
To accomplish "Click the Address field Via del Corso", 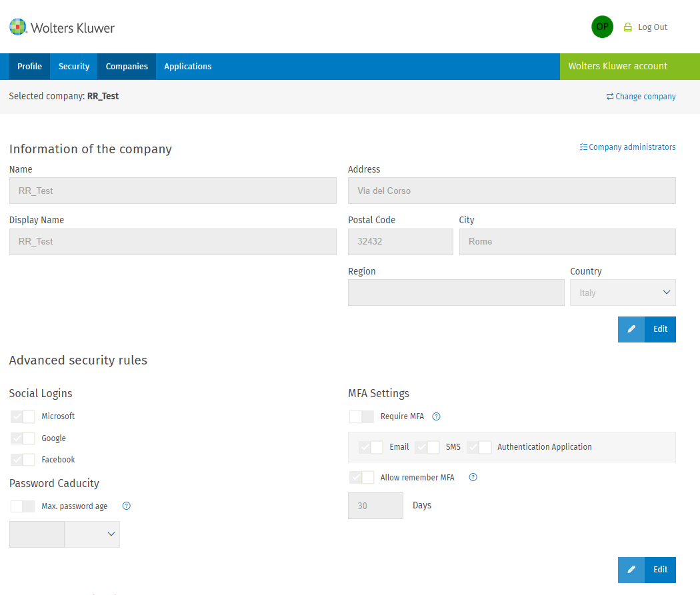I will point(511,191).
